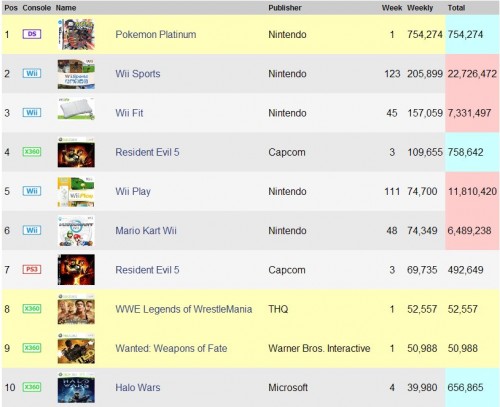
Task: Click the X360 badge for WWE Legends of WrestleMania
Action: coord(32,309)
